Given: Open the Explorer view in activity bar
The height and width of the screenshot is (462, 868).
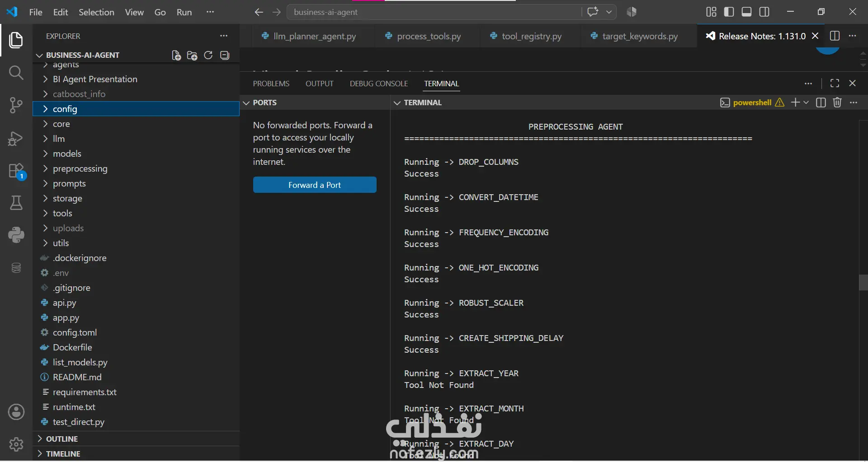Looking at the screenshot, I should tap(16, 40).
